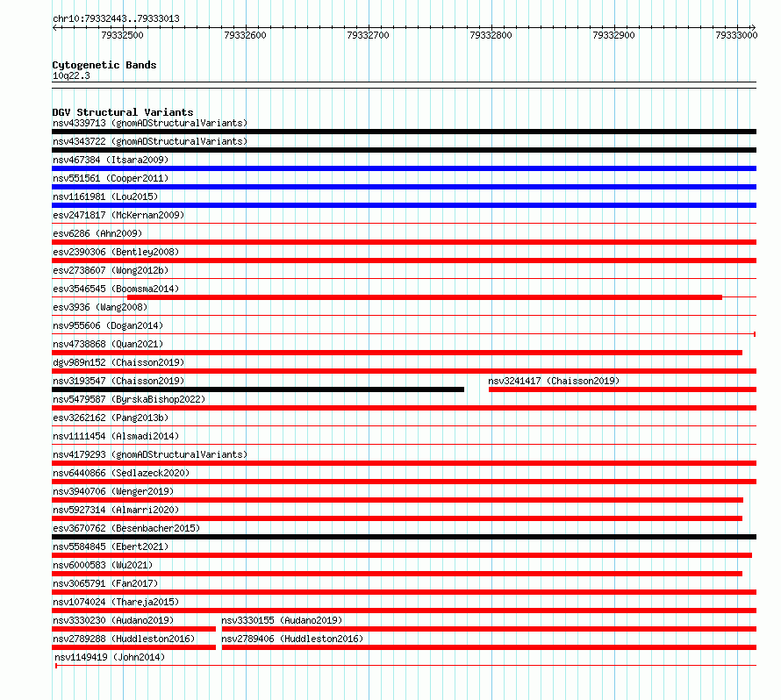
Task: Click the black bar for nsv3193547 Chaisson2019
Action: point(258,389)
